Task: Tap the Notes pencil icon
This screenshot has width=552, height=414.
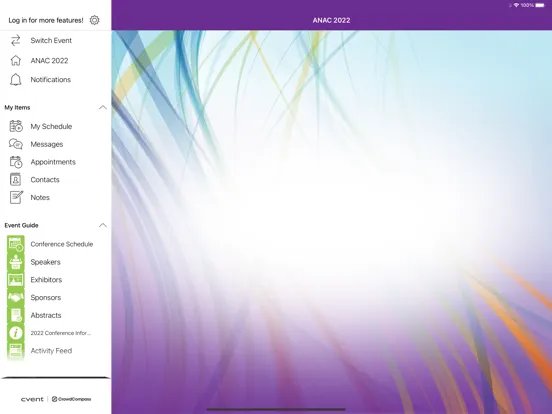Action: (16, 197)
